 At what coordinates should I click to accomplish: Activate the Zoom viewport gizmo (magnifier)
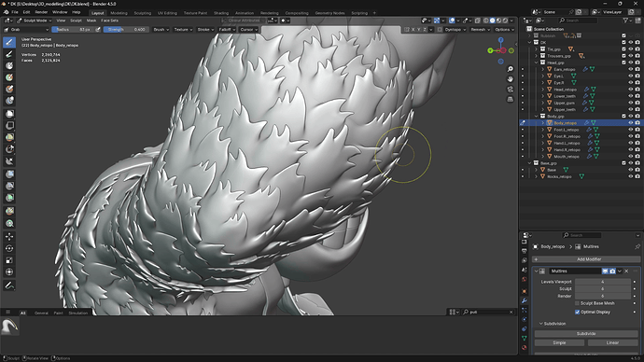click(511, 69)
